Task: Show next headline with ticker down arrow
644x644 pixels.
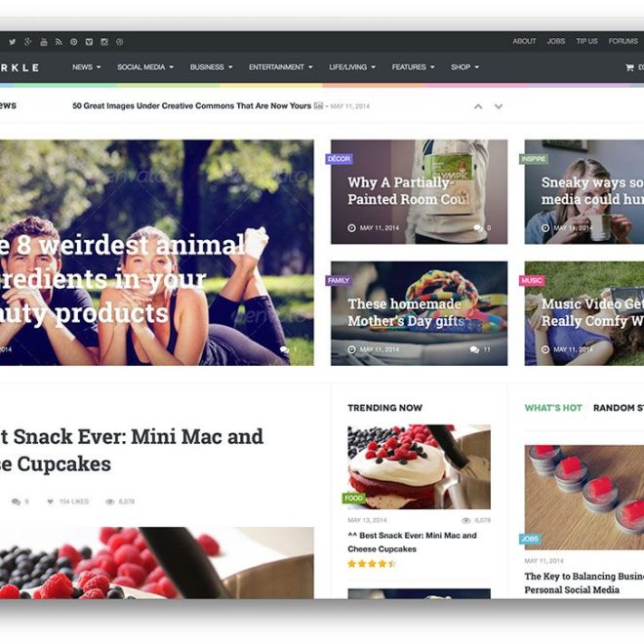Action: pyautogui.click(x=499, y=106)
